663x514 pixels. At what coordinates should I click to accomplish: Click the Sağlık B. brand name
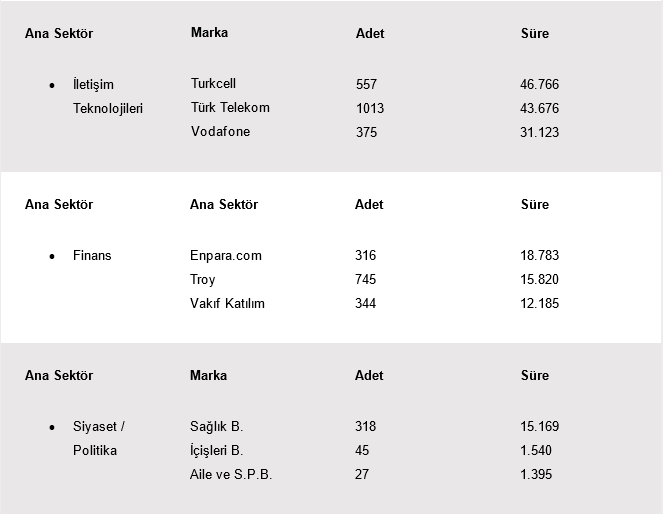tap(216, 427)
